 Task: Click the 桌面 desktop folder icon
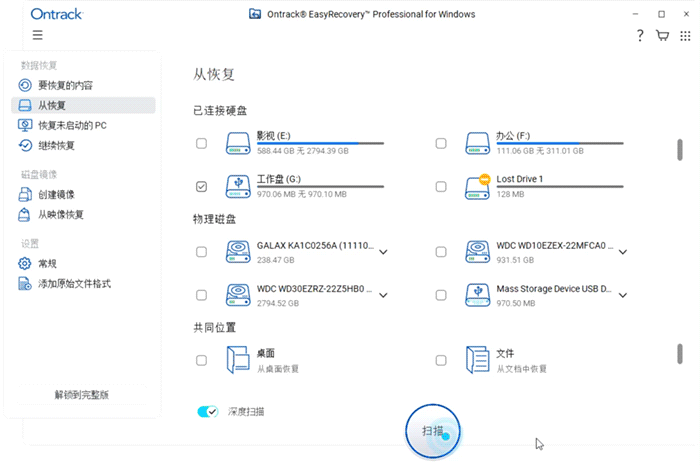[238, 360]
